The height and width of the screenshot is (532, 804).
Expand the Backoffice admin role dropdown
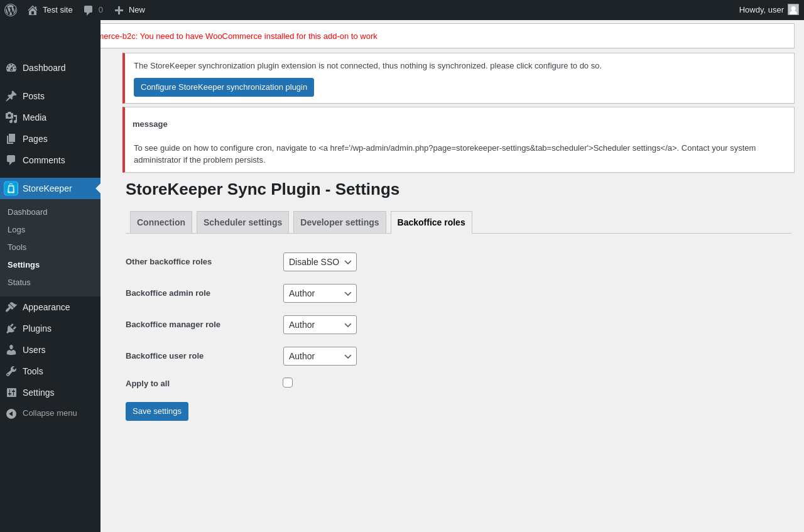coord(320,293)
